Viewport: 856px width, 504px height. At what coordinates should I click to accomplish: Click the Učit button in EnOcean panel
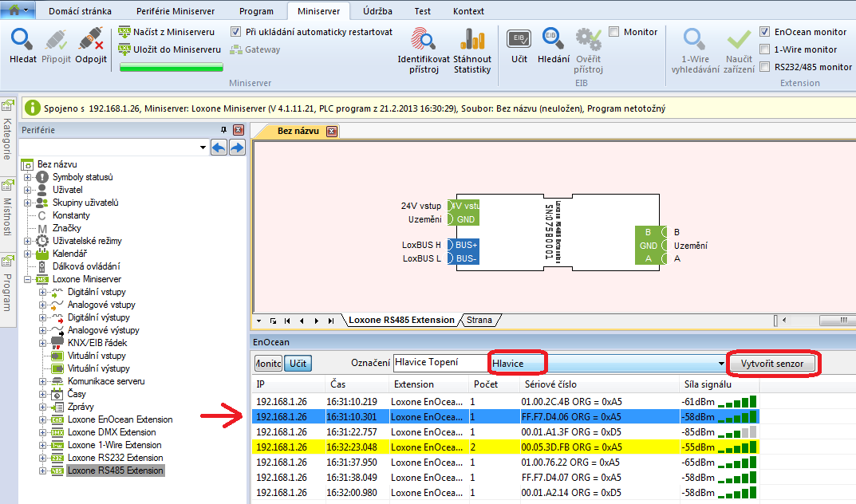(x=298, y=363)
